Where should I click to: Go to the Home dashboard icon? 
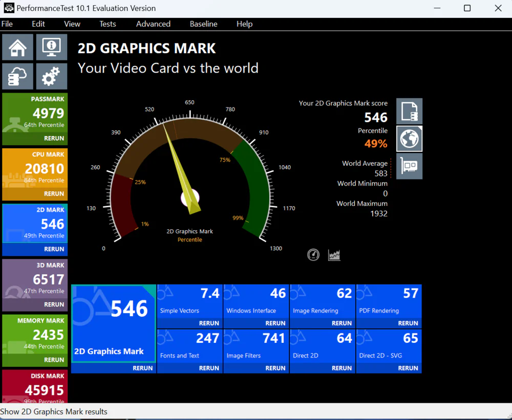17,47
